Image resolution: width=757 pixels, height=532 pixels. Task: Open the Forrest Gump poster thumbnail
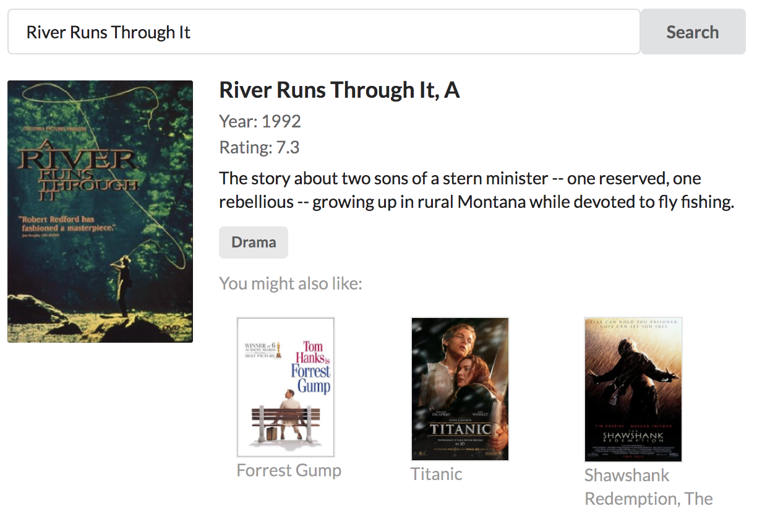[286, 387]
